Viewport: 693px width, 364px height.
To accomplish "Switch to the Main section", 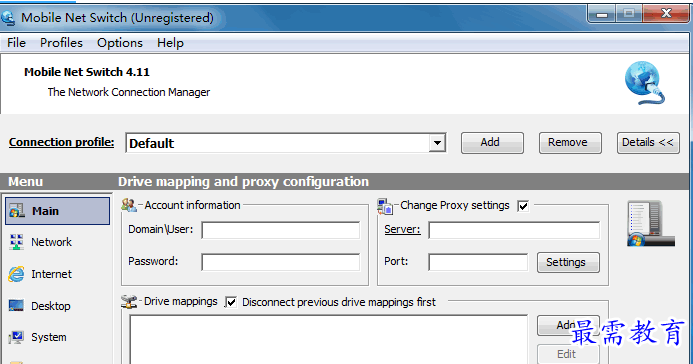I will pyautogui.click(x=57, y=211).
